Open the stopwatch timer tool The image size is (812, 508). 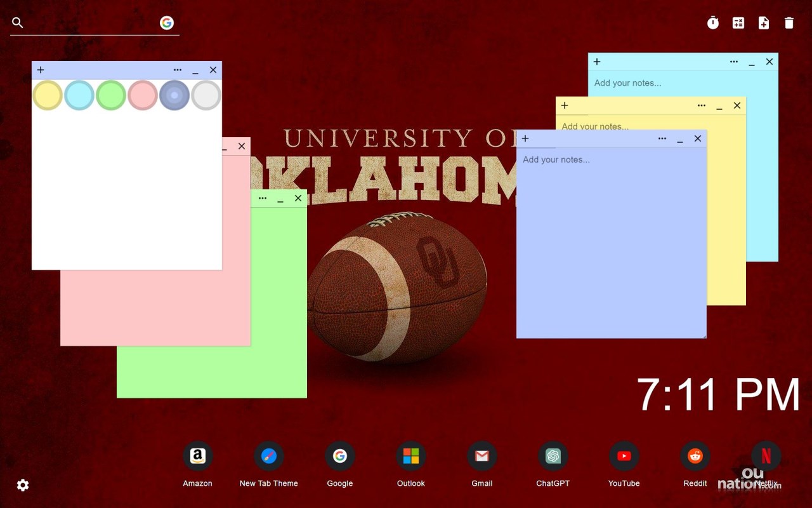click(713, 23)
